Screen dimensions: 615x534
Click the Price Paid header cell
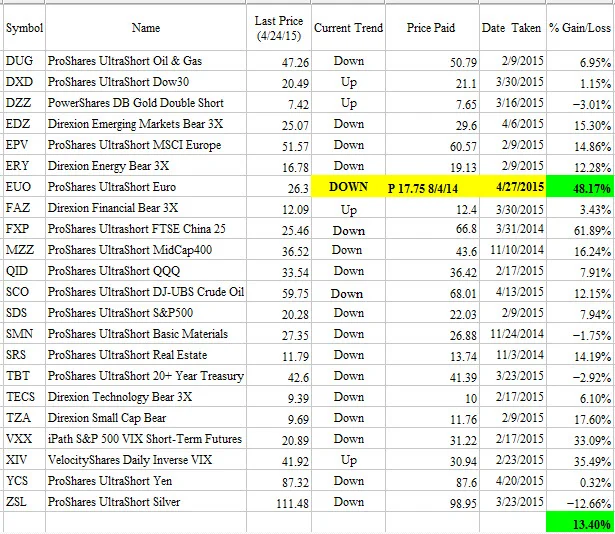click(432, 28)
